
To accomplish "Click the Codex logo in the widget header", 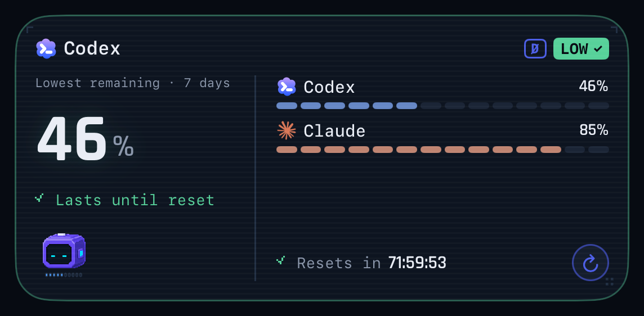I will coord(46,48).
